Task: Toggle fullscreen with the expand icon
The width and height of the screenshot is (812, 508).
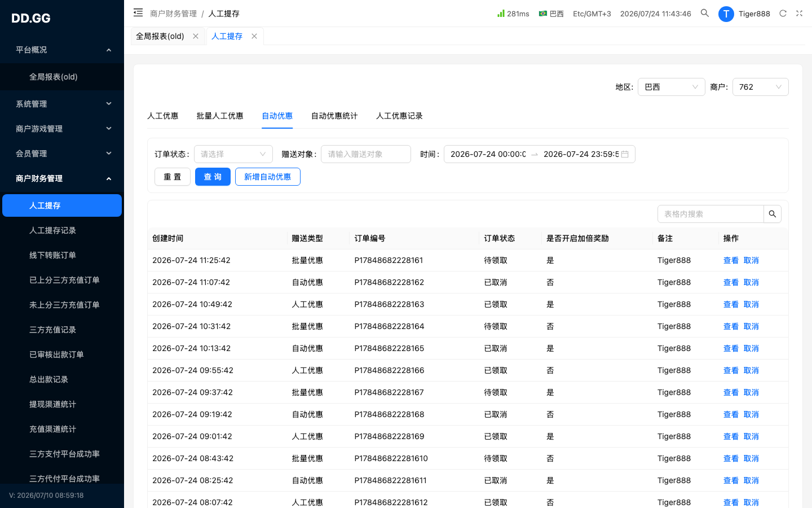Action: point(799,13)
